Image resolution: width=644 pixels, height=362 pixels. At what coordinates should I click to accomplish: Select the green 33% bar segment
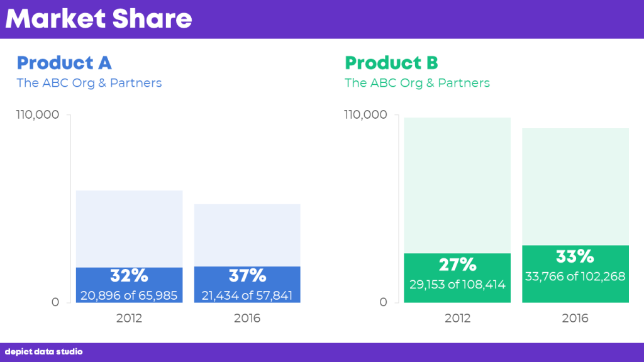pos(575,274)
